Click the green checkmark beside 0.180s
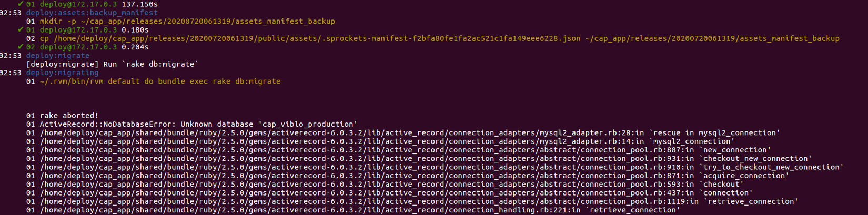Viewport: 868px width, 215px height. click(21, 29)
